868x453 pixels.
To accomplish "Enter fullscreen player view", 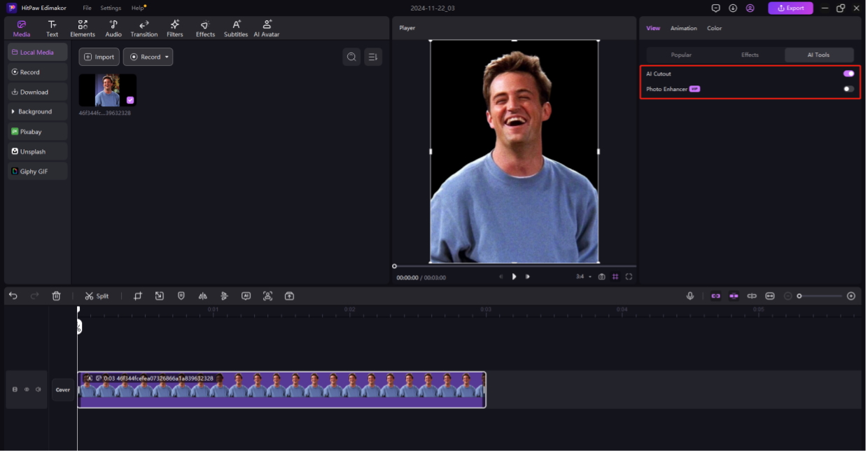I will pos(629,277).
